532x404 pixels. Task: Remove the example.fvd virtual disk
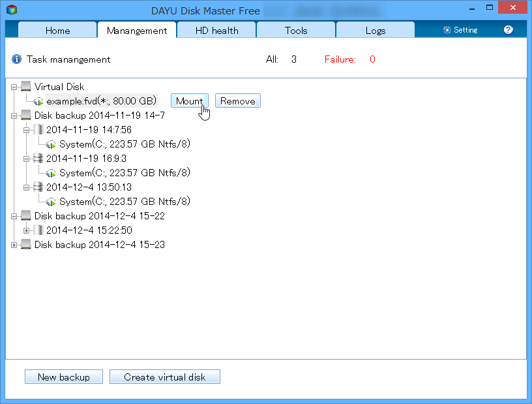(238, 101)
